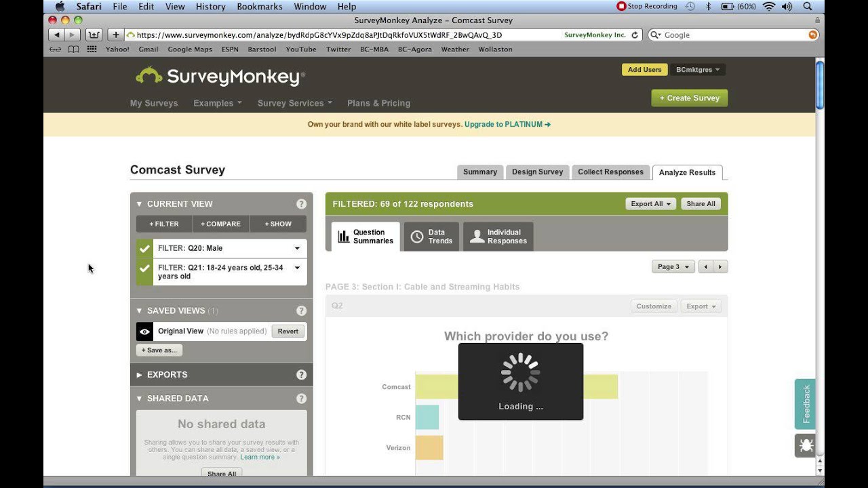Open the bookmarks book icon
Viewport: 868px width, 488px height.
pyautogui.click(x=73, y=49)
